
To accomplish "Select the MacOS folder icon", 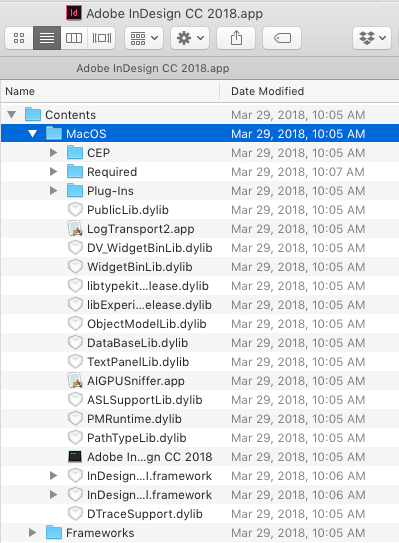I will tap(54, 133).
